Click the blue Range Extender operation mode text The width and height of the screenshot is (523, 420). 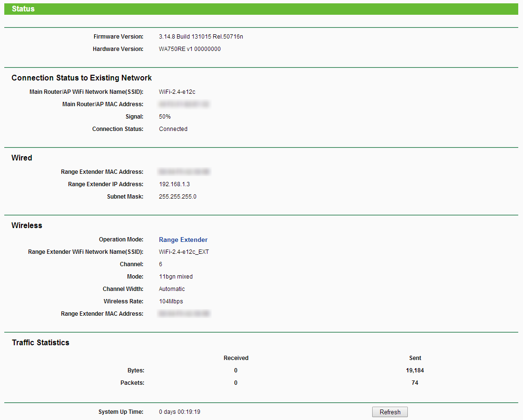point(183,240)
